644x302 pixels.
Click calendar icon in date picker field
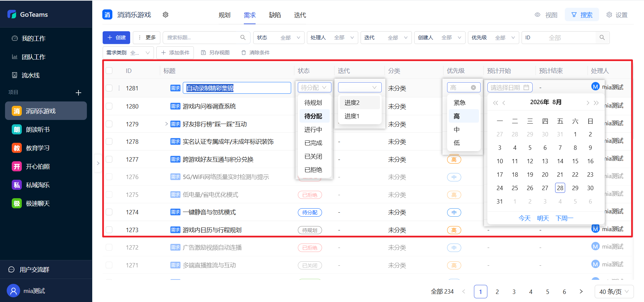click(526, 87)
